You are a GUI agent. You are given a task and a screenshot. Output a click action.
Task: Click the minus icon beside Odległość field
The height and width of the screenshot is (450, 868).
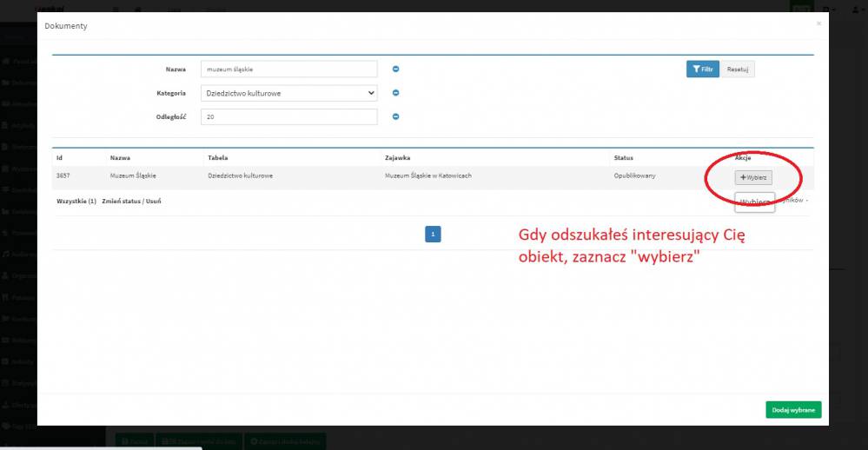[x=395, y=116]
